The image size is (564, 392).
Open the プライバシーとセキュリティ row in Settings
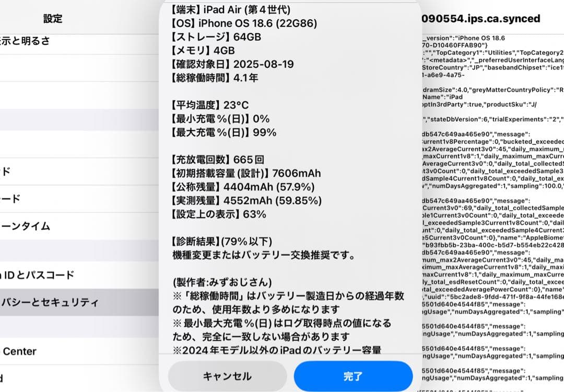click(x=79, y=302)
